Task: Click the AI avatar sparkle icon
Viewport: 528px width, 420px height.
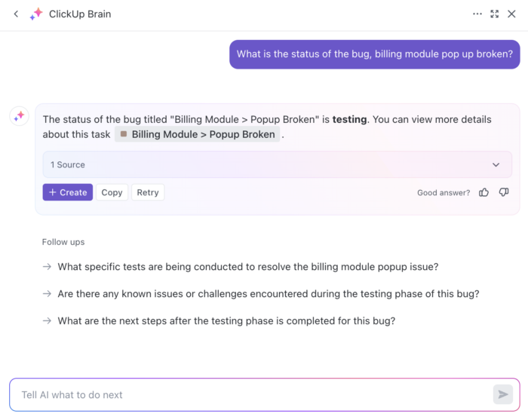Action: (19, 116)
